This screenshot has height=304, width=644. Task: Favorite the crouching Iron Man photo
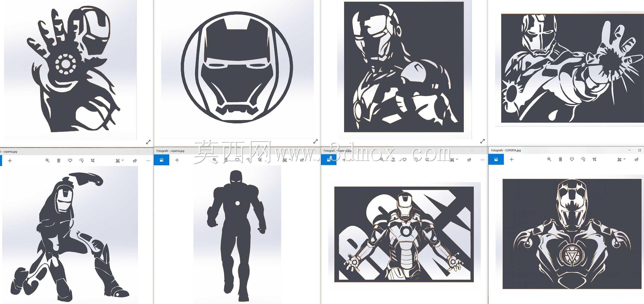70,161
